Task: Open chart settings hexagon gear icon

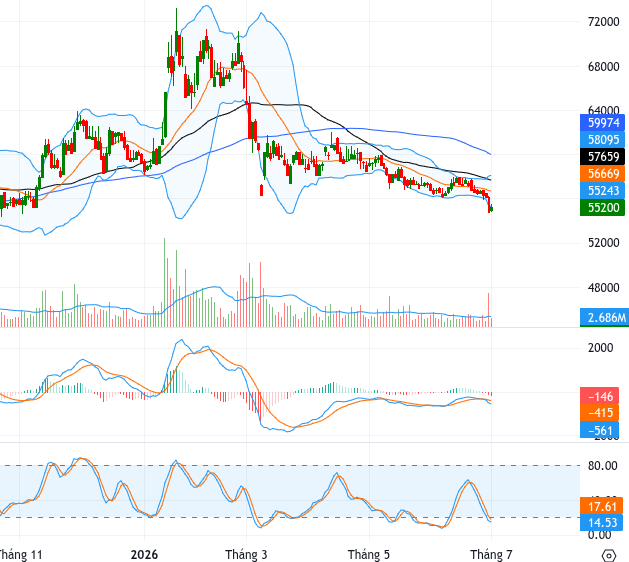Action: point(609,556)
